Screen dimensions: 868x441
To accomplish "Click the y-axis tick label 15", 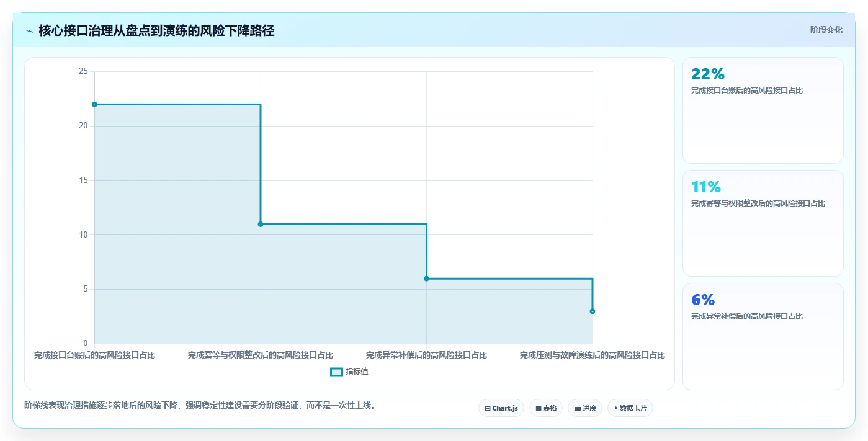I will point(83,180).
